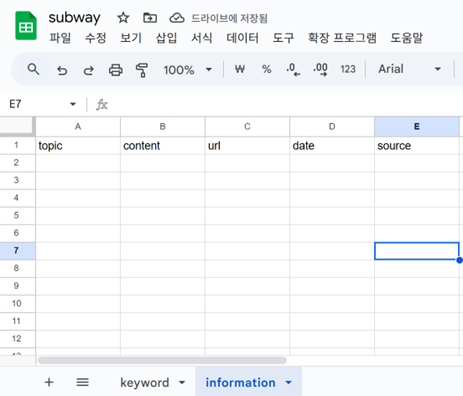Click the content cell
Viewport: 463px width, 396px height.
click(163, 146)
